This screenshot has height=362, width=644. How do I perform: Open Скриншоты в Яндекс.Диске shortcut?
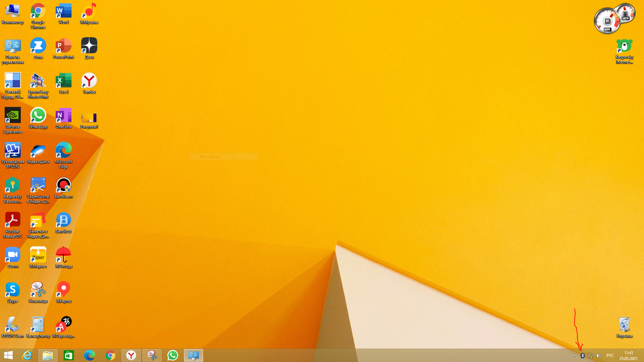[38, 190]
